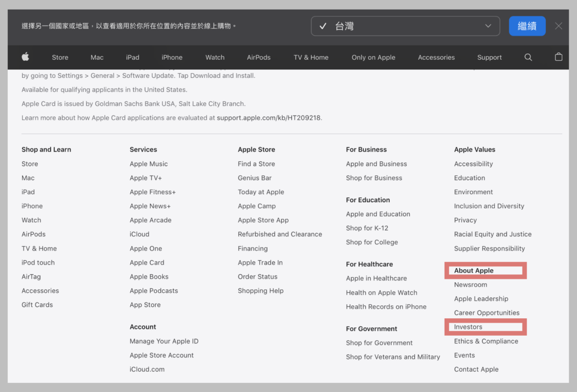Image resolution: width=577 pixels, height=392 pixels.
Task: Follow the support.apple.com/kb/HT209218 link
Action: click(269, 118)
